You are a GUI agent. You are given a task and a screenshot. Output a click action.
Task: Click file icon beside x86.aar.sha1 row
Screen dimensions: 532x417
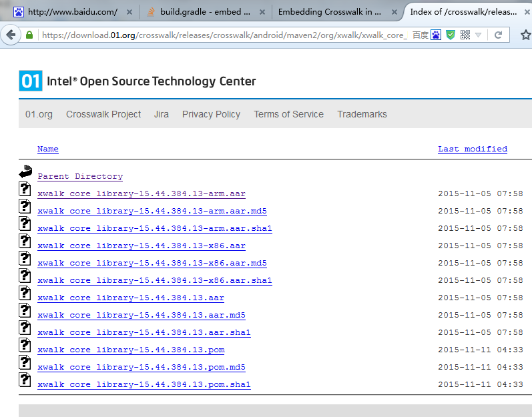click(25, 276)
